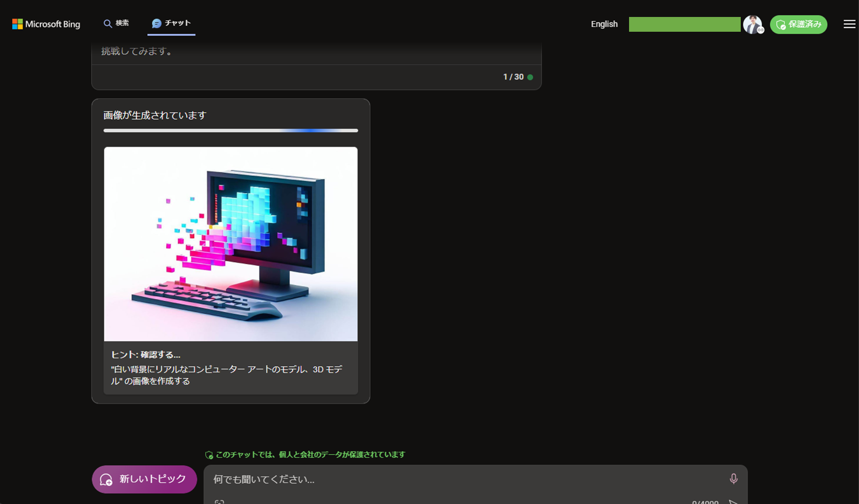Open the Microsoft Bing logo home link
This screenshot has width=859, height=504.
tap(46, 24)
